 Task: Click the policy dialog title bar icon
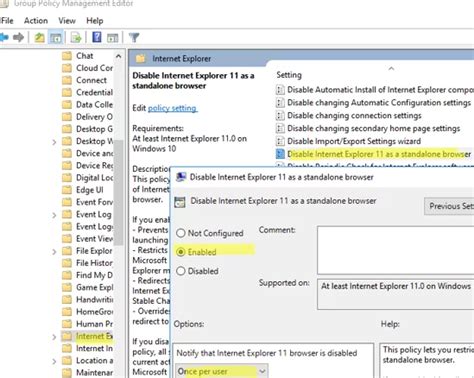pyautogui.click(x=181, y=177)
